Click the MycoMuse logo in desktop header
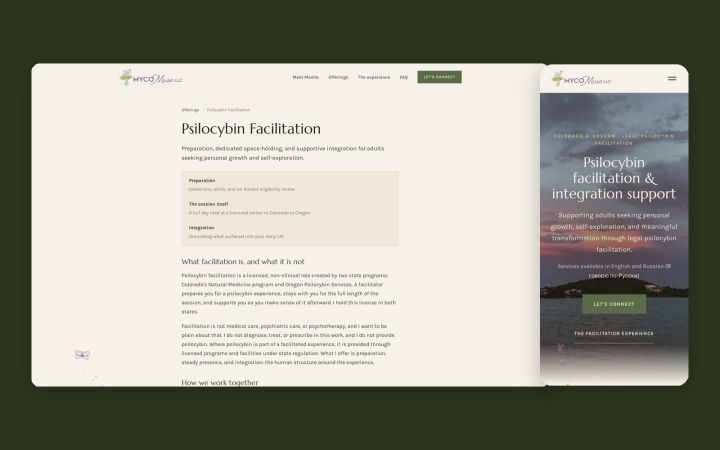This screenshot has height=450, width=720. (151, 78)
